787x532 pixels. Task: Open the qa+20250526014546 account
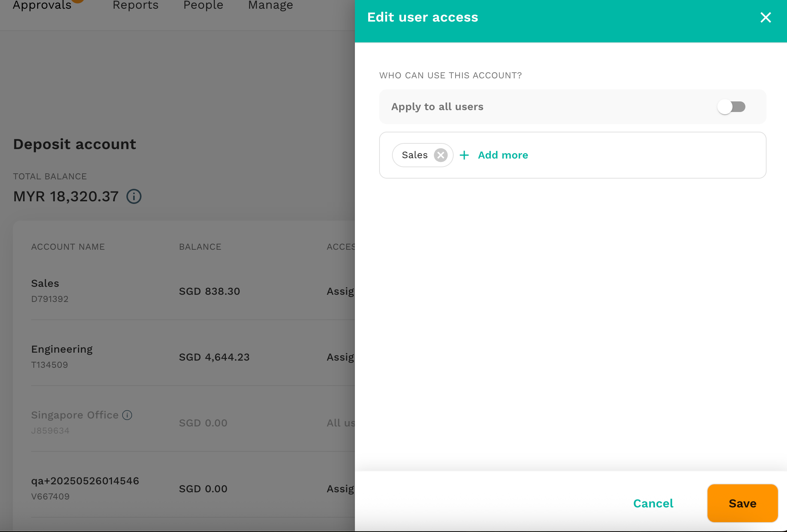151,488
